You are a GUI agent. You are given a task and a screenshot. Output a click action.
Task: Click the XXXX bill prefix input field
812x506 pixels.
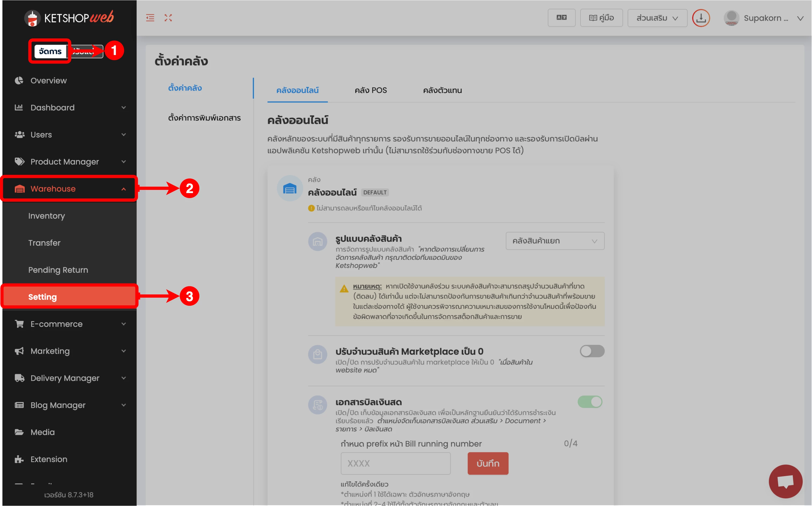pyautogui.click(x=395, y=464)
